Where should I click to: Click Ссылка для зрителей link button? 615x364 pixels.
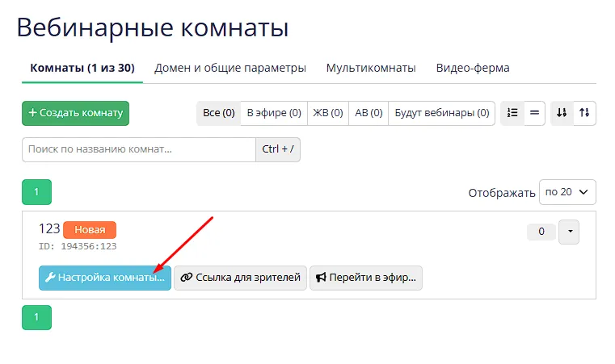pyautogui.click(x=241, y=277)
